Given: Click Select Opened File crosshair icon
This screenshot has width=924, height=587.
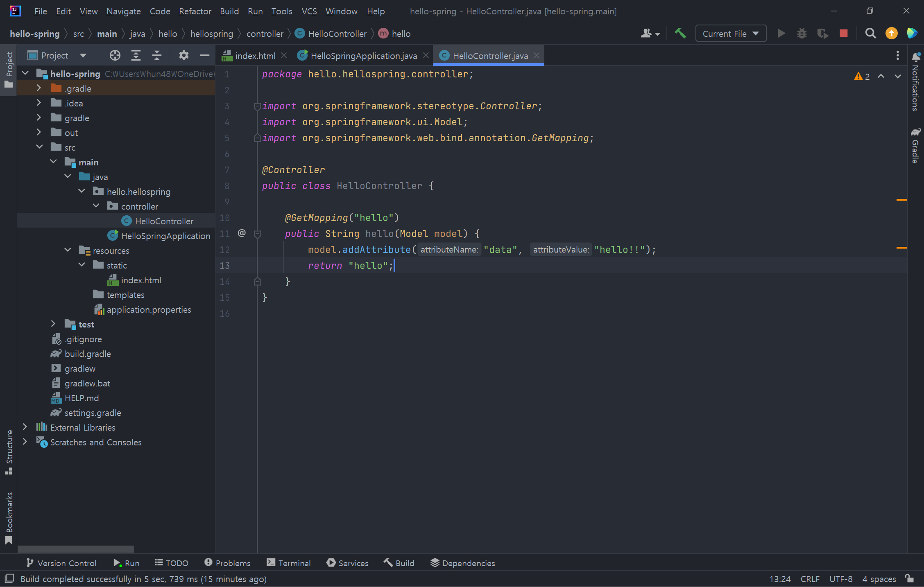Looking at the screenshot, I should 115,55.
